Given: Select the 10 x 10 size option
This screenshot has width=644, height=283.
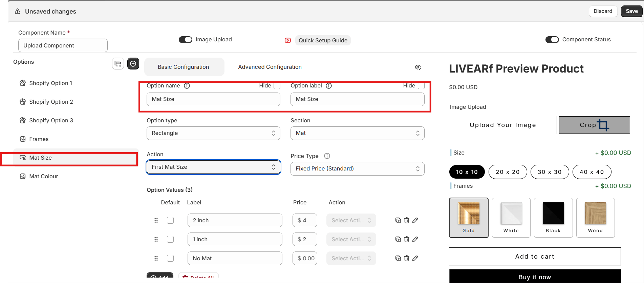Looking at the screenshot, I should click(x=467, y=172).
